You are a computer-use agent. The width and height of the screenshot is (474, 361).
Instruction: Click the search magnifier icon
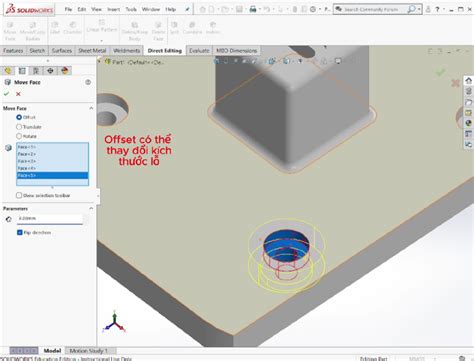click(x=412, y=9)
